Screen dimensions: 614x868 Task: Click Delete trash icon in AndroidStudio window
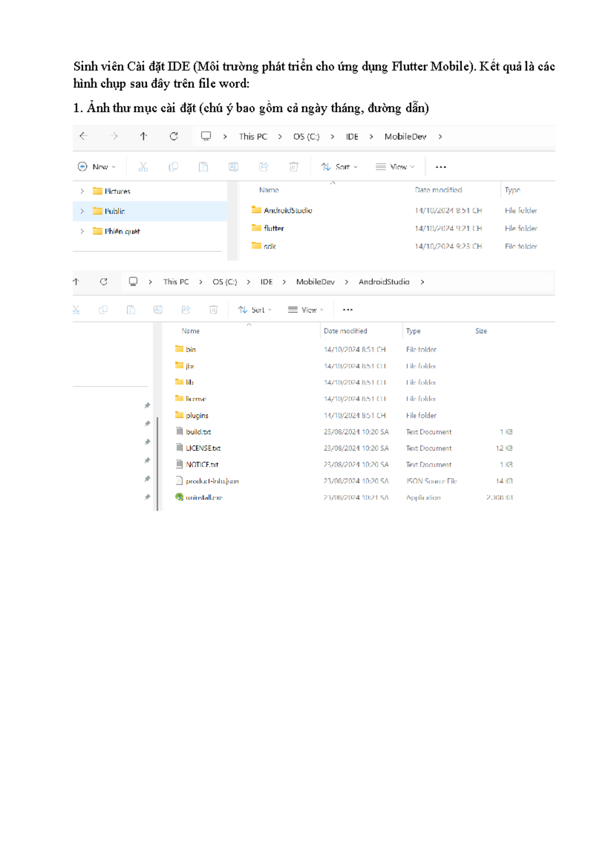213,310
